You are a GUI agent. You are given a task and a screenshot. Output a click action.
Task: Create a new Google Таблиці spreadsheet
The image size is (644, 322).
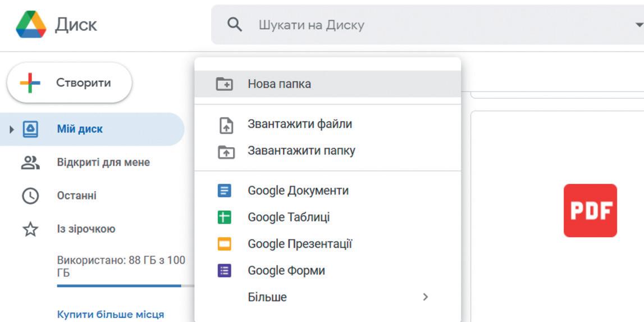pos(328,217)
